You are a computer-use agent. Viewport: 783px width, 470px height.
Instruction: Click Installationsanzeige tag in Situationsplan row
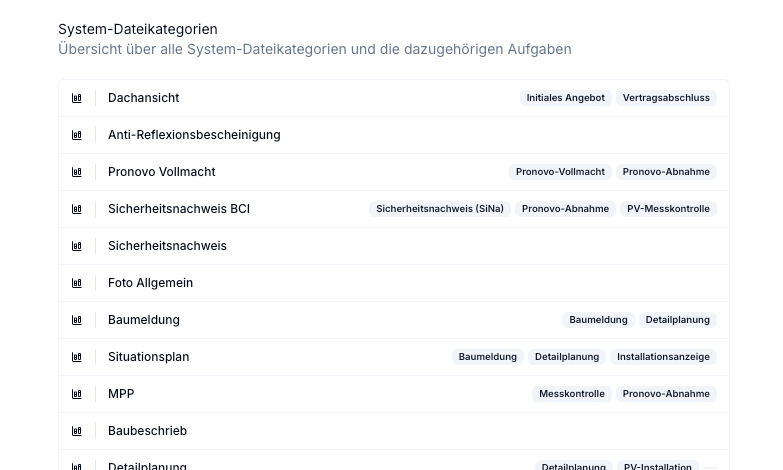tap(663, 357)
